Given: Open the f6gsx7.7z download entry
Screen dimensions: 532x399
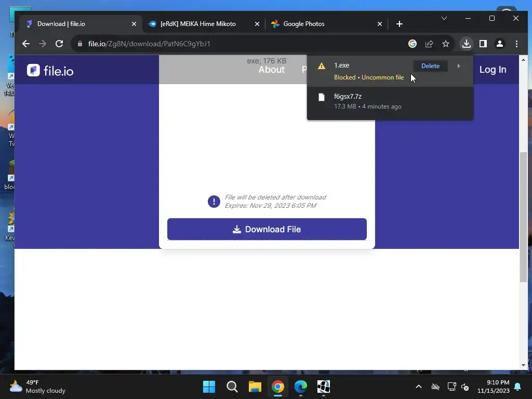Looking at the screenshot, I should (x=390, y=101).
